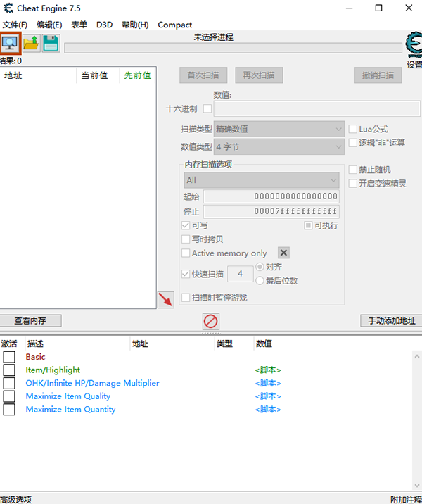Image resolution: width=422 pixels, height=504 pixels.
Task: Click the 再次扫描 next scan button
Action: (x=259, y=75)
